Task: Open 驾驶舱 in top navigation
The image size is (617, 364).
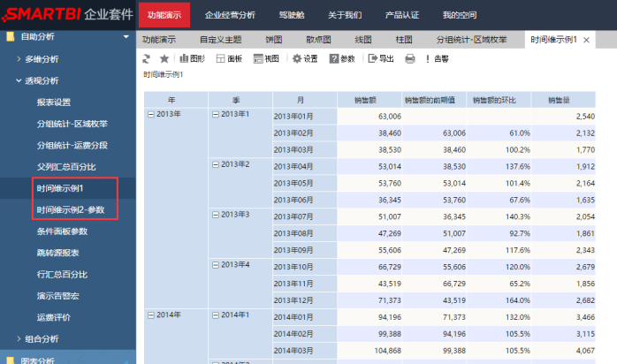Action: (x=292, y=15)
